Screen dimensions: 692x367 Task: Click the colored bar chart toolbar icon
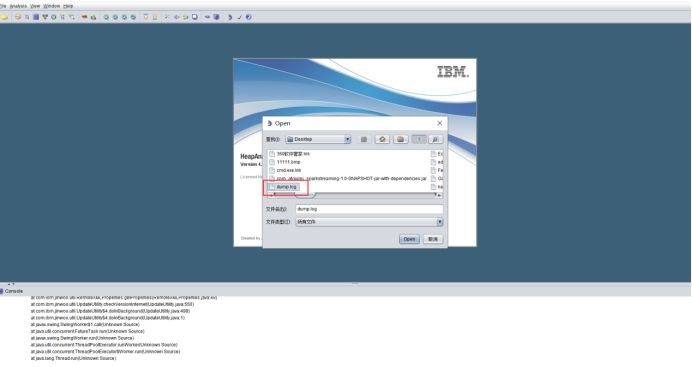click(x=93, y=17)
